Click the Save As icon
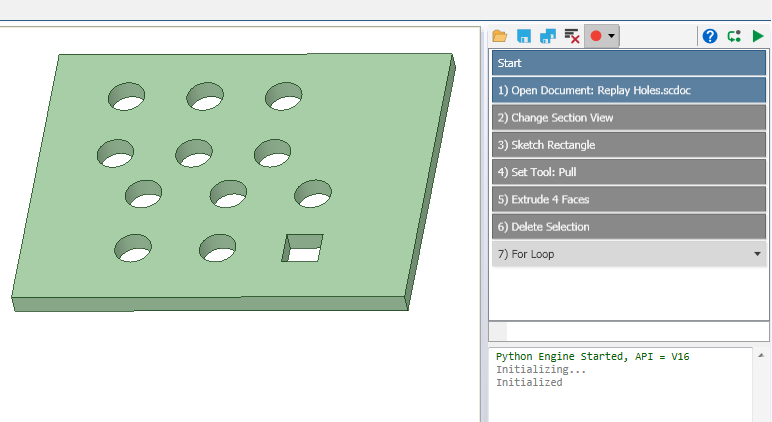This screenshot has width=772, height=422. (x=548, y=36)
